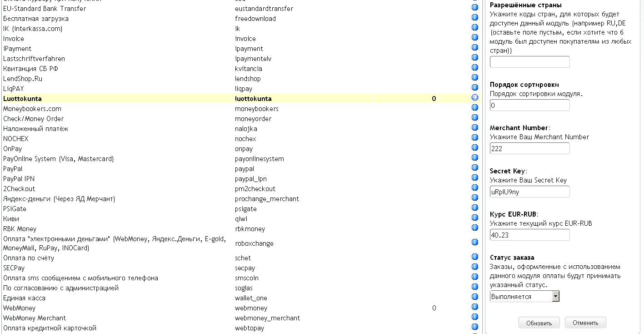Click info icon in nalojka row
Viewport: 644px width, 334px height.
(475, 127)
